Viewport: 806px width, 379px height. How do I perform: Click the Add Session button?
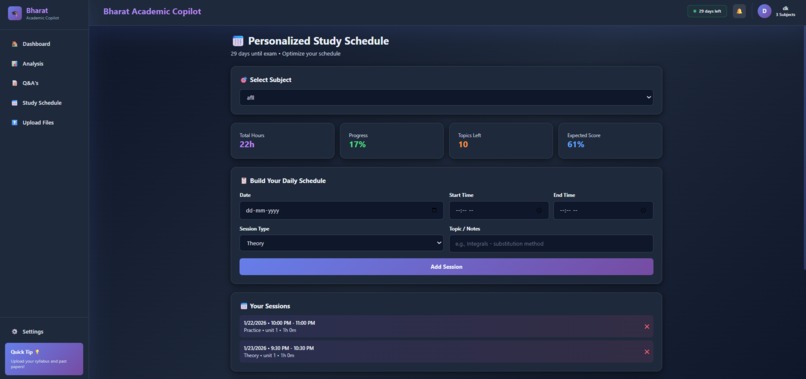pos(446,267)
